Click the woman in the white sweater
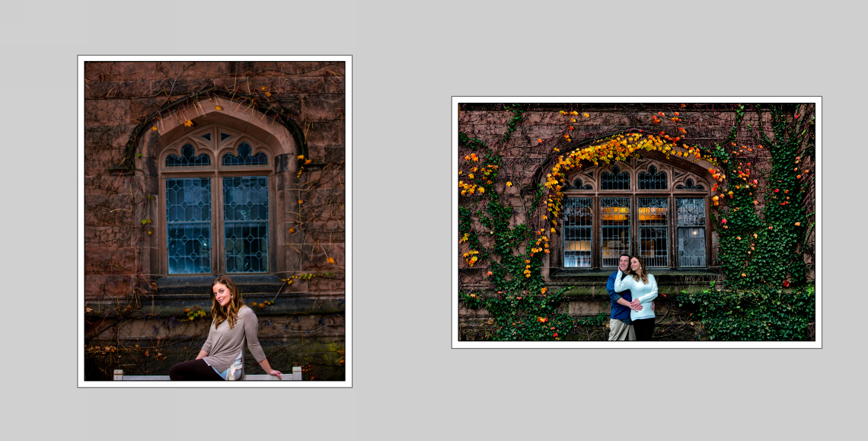This screenshot has height=441, width=868. point(642,297)
